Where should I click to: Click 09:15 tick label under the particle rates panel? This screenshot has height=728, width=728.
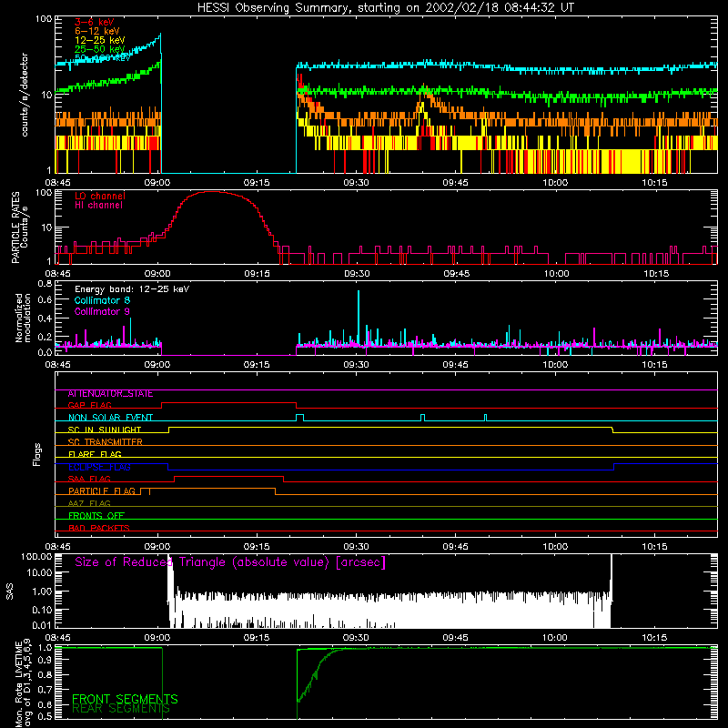pos(257,274)
